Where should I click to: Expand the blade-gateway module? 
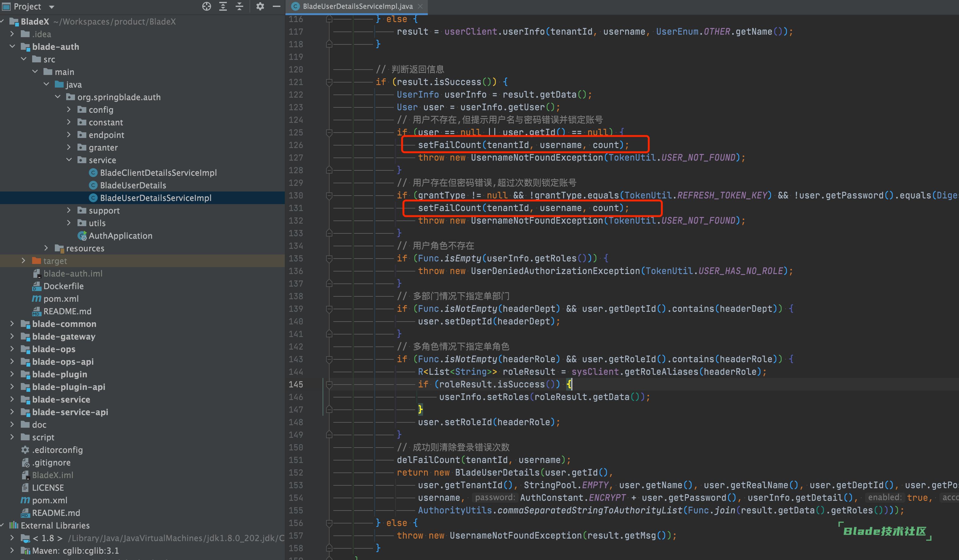[x=12, y=336]
